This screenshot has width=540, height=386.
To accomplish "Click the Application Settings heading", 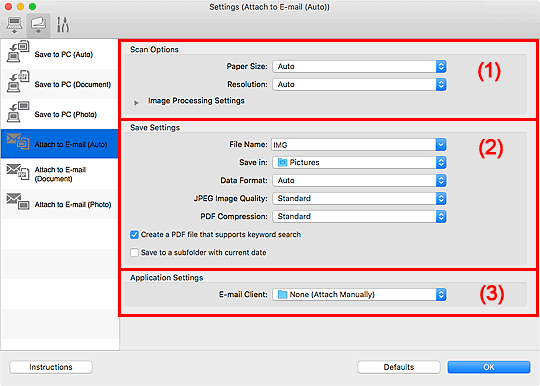I will [167, 278].
